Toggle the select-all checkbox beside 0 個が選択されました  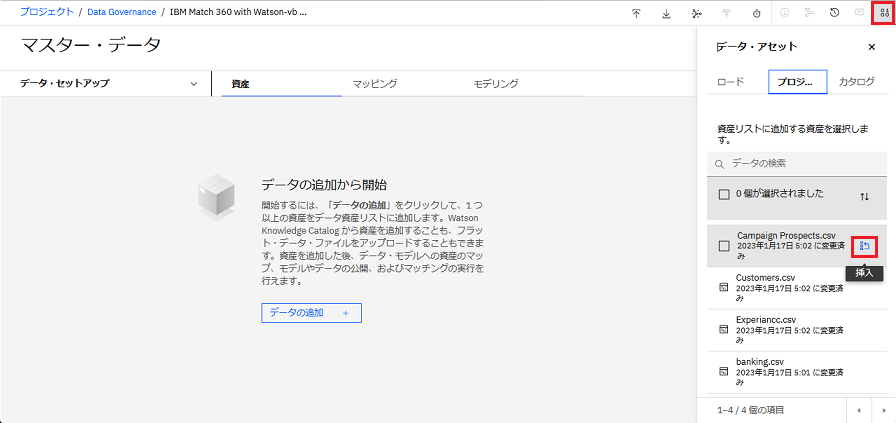point(724,194)
